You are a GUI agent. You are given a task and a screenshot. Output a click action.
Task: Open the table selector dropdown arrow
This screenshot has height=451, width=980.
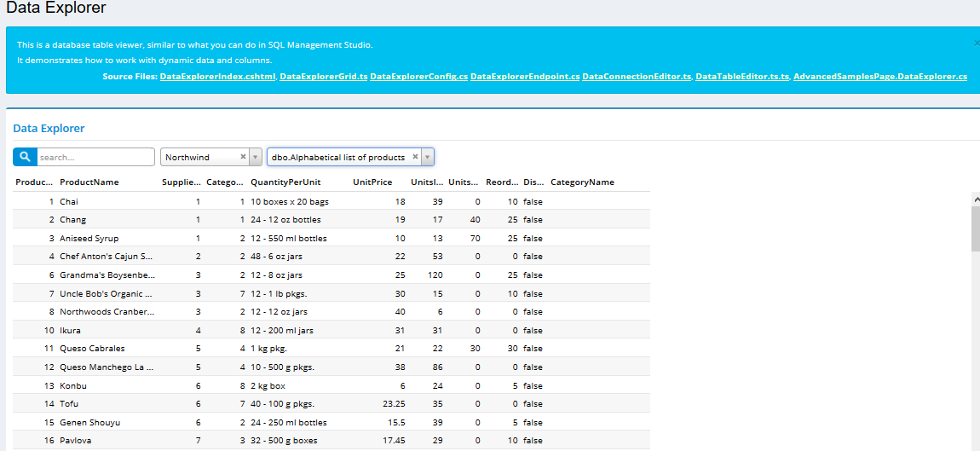tap(428, 157)
